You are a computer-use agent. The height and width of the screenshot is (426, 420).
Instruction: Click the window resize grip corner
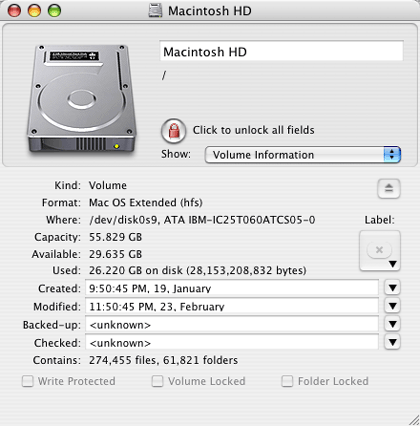(414, 420)
